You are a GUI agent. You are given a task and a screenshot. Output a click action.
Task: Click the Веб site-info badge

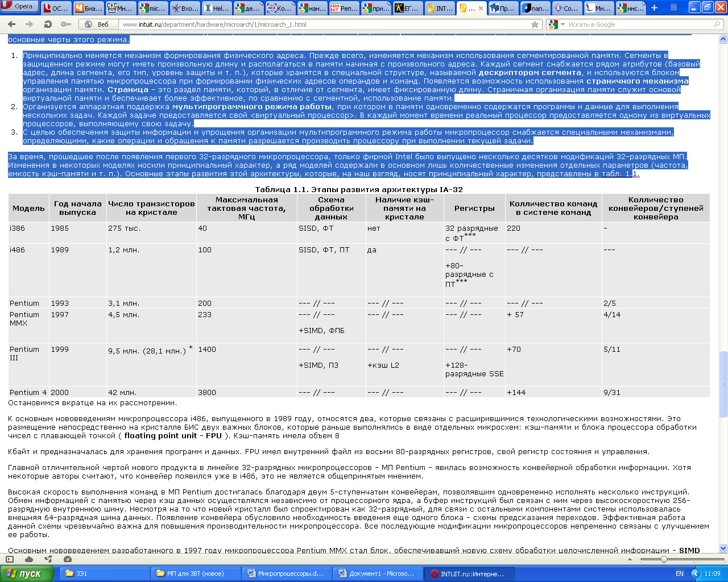[97, 24]
